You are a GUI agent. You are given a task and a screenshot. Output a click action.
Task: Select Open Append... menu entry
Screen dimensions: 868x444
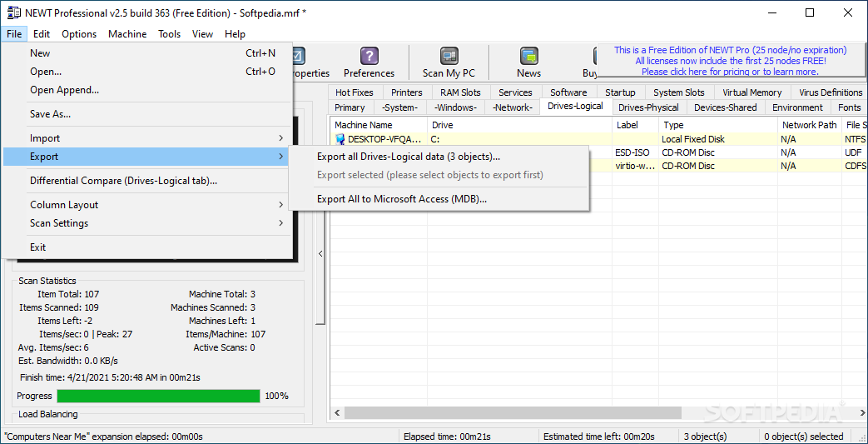click(146, 90)
